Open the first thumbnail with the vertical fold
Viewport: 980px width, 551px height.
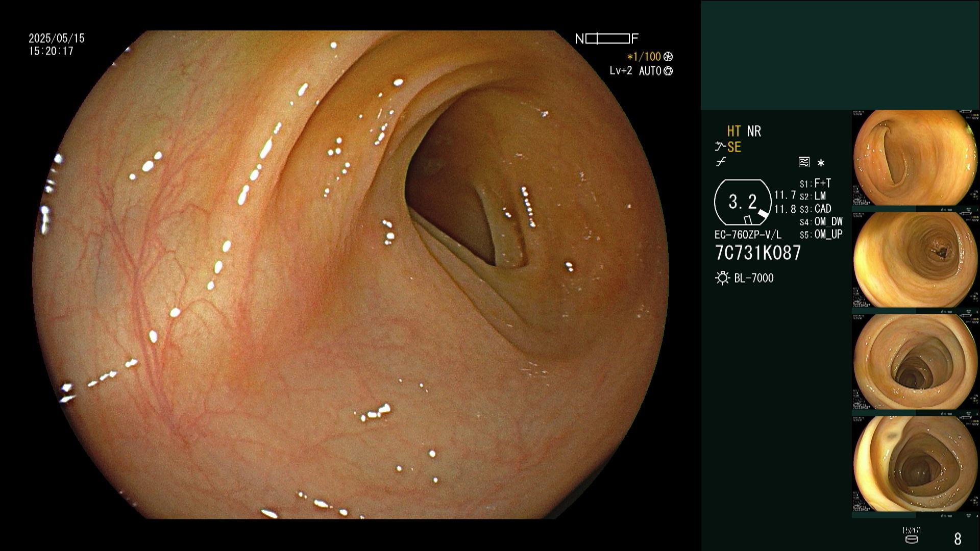(915, 158)
